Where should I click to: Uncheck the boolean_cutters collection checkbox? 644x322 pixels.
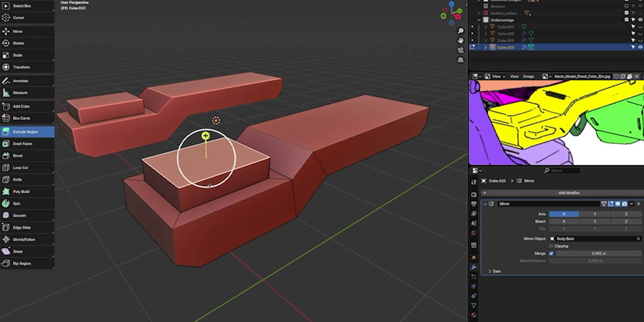tap(627, 13)
